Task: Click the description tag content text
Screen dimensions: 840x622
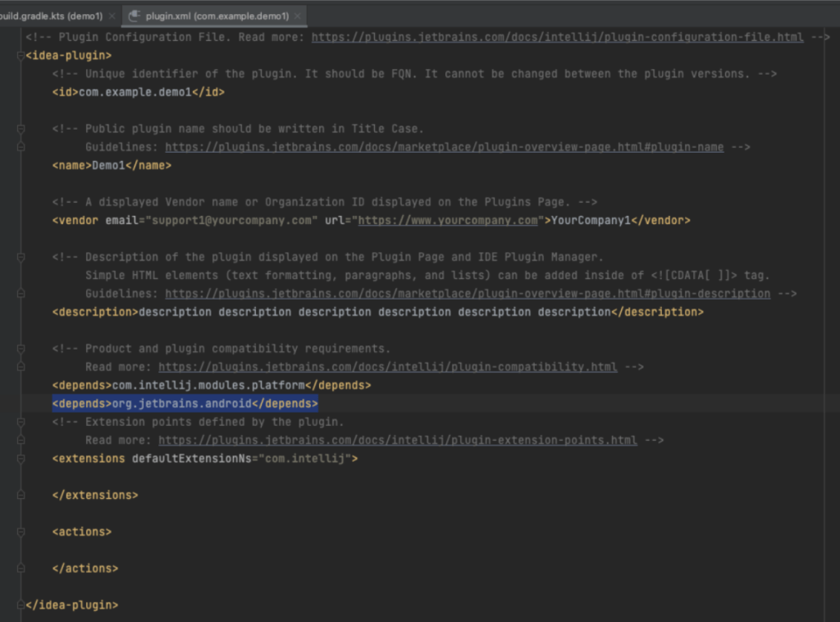Action: click(374, 312)
